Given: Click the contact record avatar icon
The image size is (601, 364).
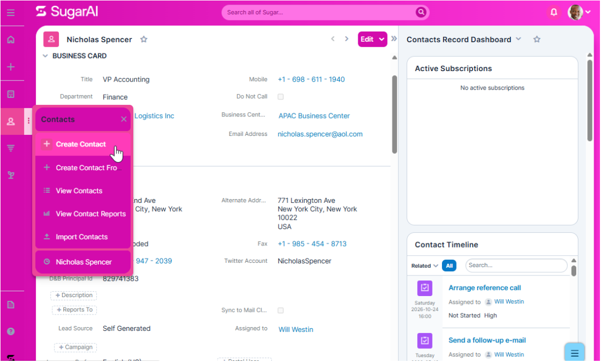Looking at the screenshot, I should click(51, 39).
